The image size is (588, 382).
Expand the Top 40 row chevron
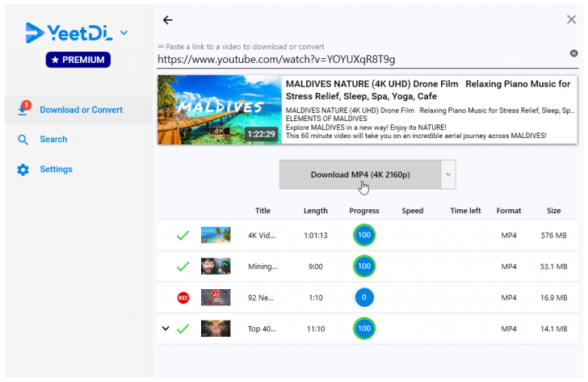point(166,329)
